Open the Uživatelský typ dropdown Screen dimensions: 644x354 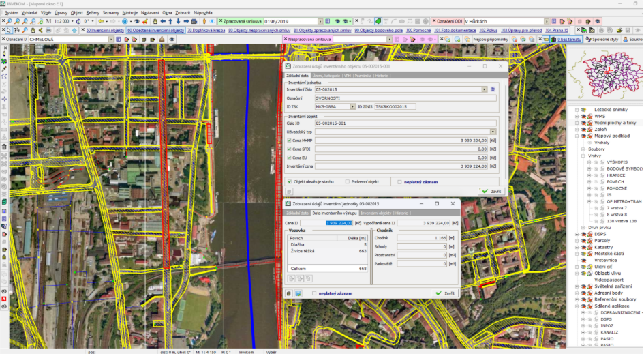pos(493,131)
